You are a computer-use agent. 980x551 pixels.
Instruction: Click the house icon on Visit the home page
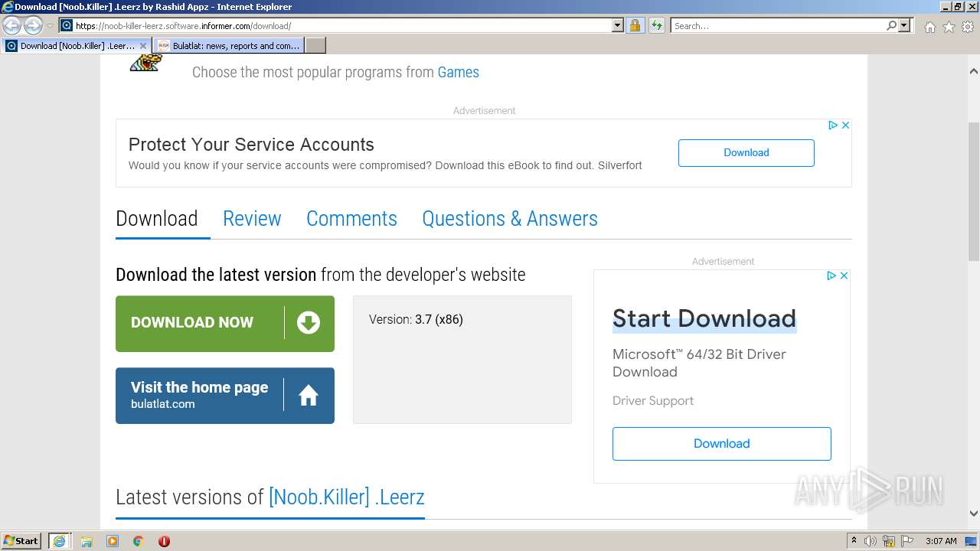tap(309, 396)
